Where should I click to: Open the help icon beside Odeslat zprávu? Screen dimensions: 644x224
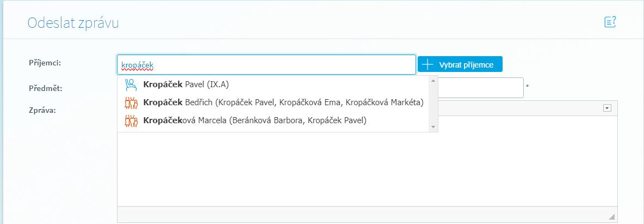coord(610,22)
